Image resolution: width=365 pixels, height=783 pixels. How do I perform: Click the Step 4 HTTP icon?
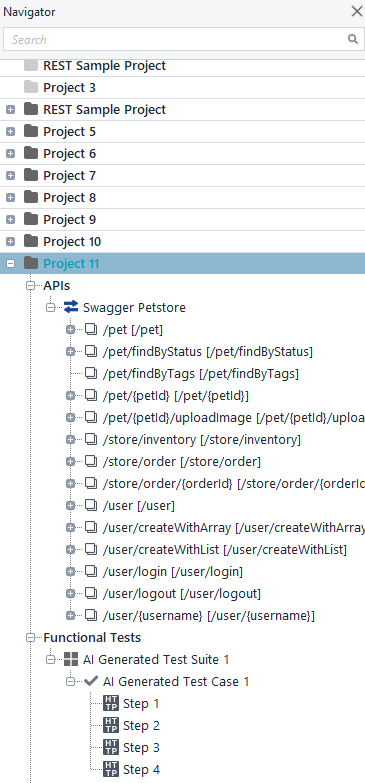(111, 769)
